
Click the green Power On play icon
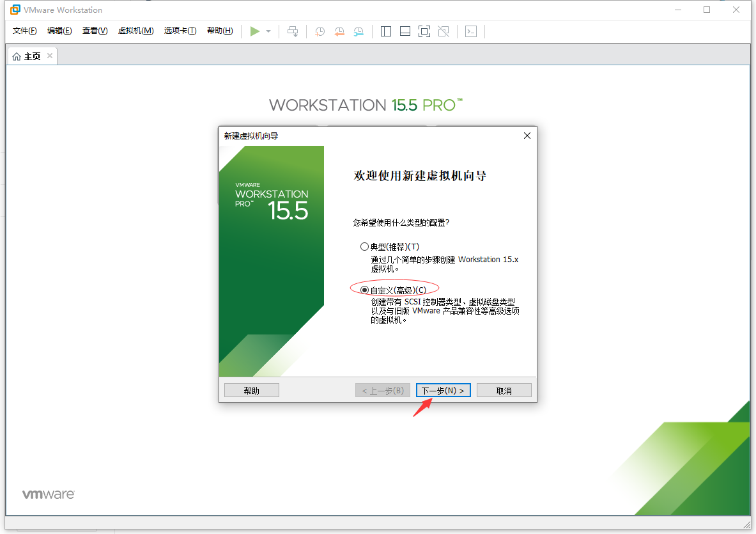click(x=254, y=31)
